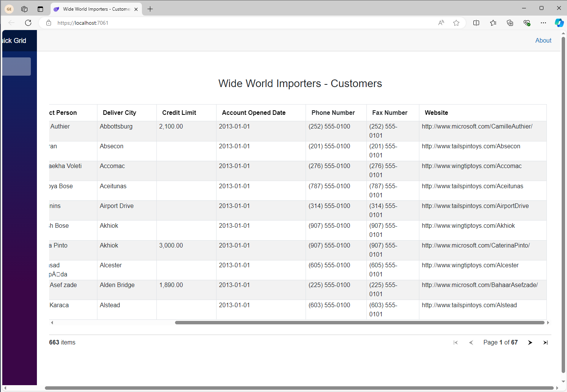Open a new browser tab
567x392 pixels.
(150, 9)
